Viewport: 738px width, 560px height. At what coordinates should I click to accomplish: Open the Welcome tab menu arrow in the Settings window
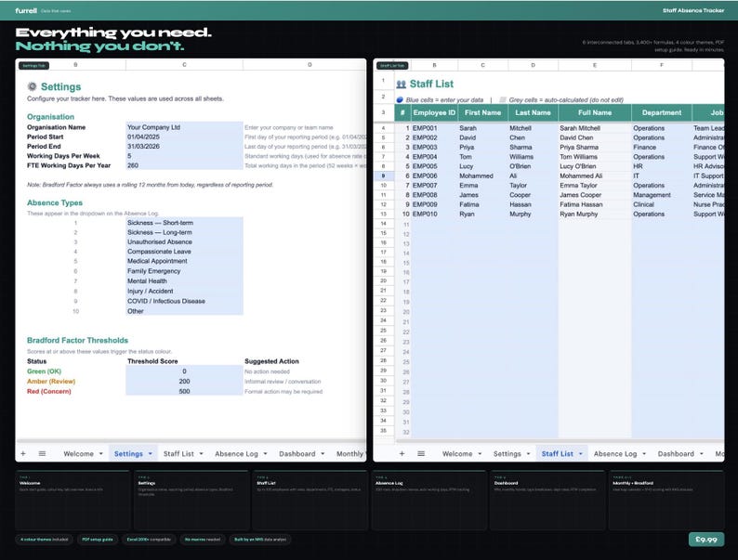coord(100,454)
